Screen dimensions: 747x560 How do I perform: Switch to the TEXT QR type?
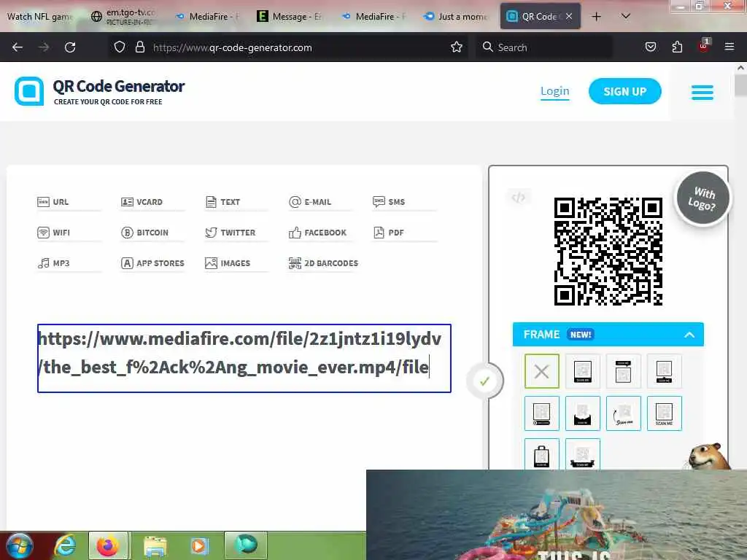tap(222, 202)
